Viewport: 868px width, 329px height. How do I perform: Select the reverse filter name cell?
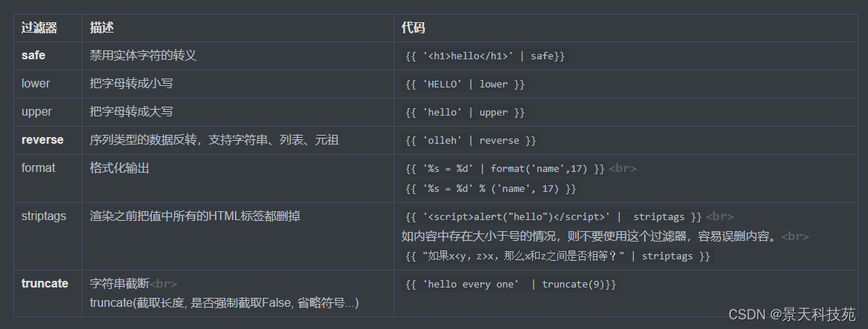coord(42,139)
